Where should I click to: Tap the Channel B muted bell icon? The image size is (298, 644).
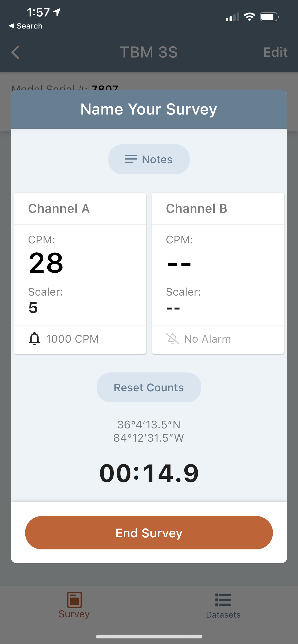pos(172,339)
